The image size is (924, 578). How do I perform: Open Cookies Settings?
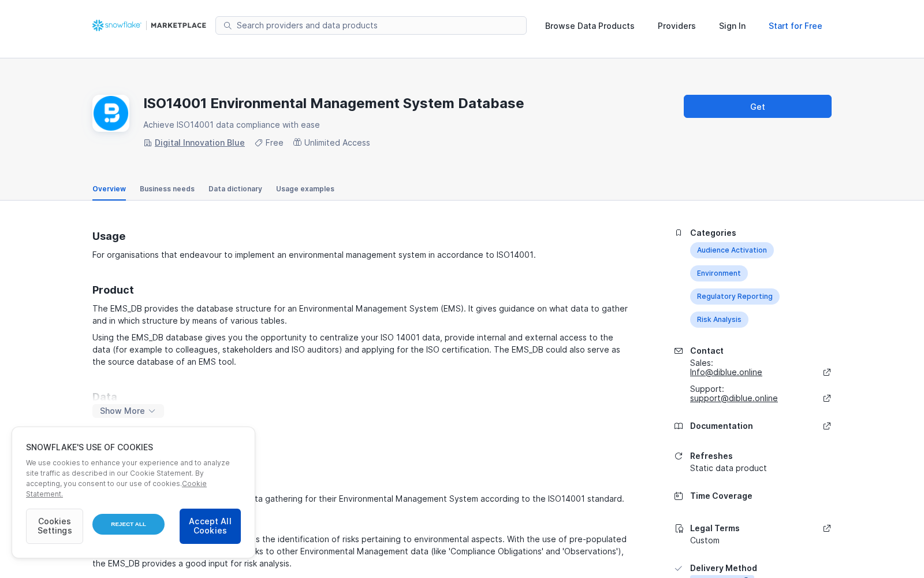54,526
